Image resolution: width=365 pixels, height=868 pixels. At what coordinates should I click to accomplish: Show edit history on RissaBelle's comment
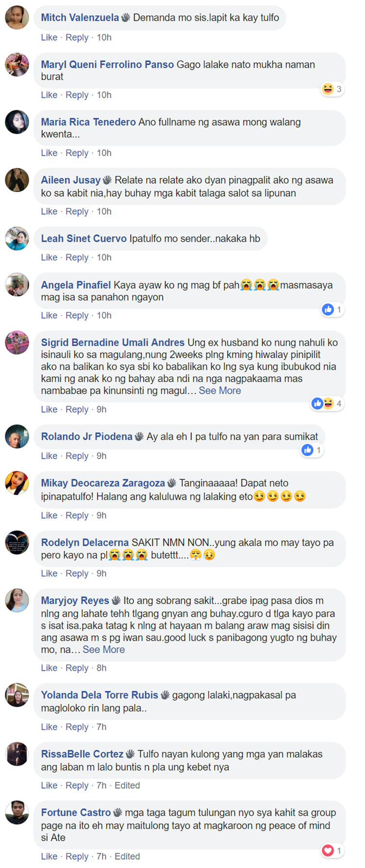127,785
